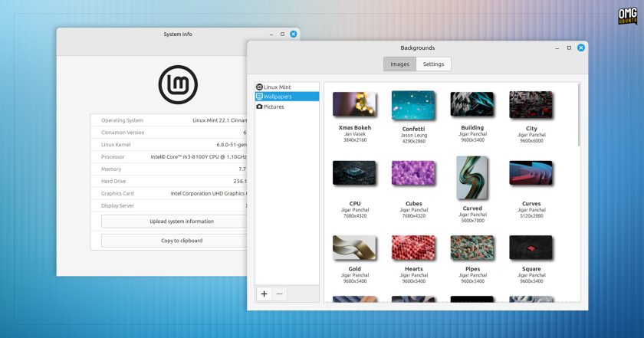
Task: Select the Wallpapers folder in sidebar
Action: tap(287, 97)
